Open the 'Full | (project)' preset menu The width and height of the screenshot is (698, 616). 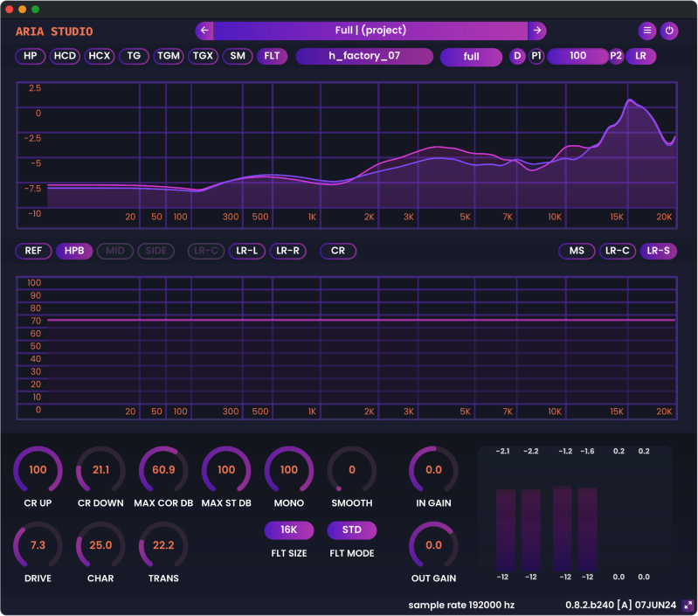370,31
